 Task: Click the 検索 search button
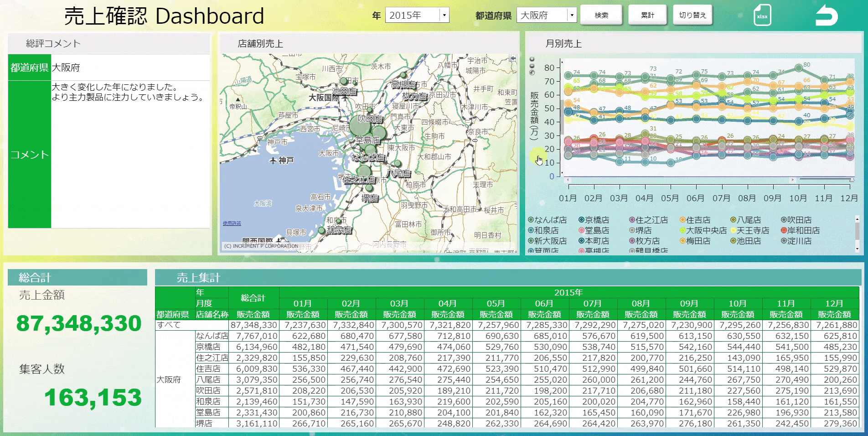pyautogui.click(x=601, y=15)
